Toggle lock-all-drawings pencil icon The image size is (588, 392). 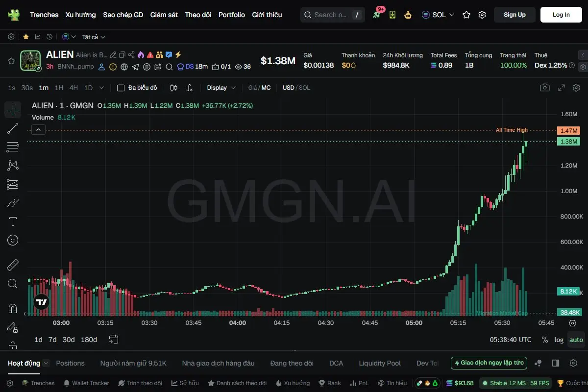coord(13,327)
